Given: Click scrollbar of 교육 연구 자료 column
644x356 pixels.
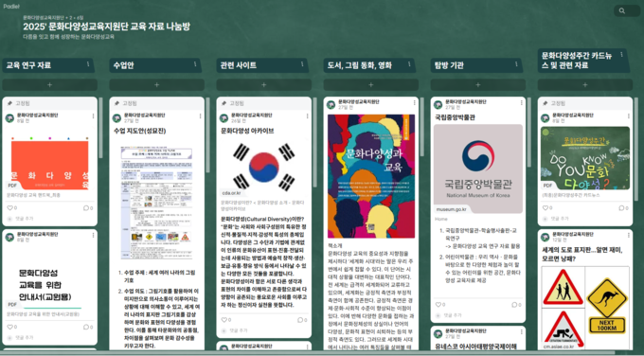Looking at the screenshot, I should pos(100,128).
